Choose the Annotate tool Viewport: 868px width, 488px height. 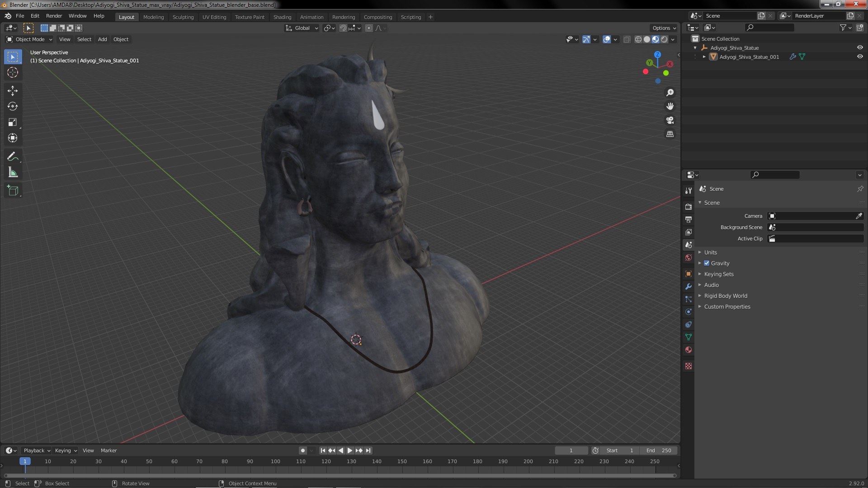(x=13, y=157)
